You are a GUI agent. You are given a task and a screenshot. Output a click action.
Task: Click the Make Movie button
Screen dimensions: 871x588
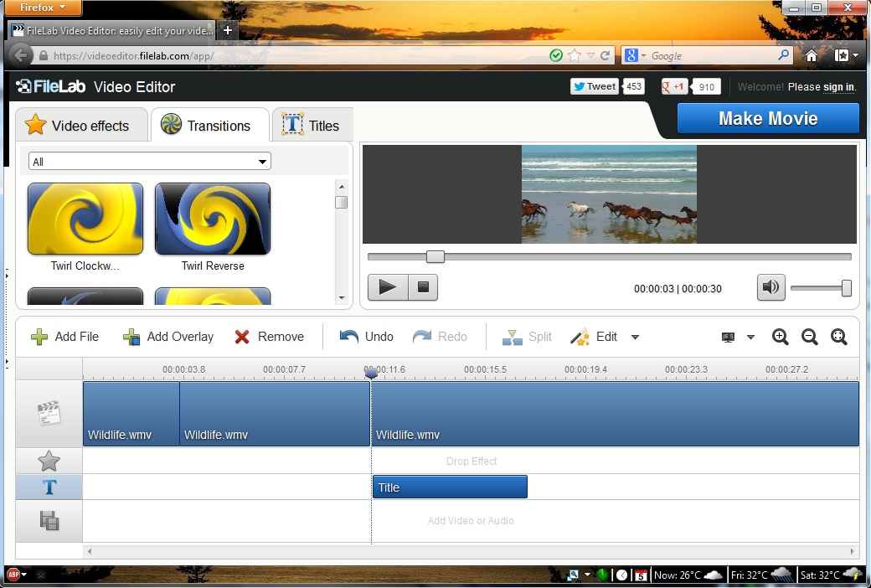click(x=767, y=118)
